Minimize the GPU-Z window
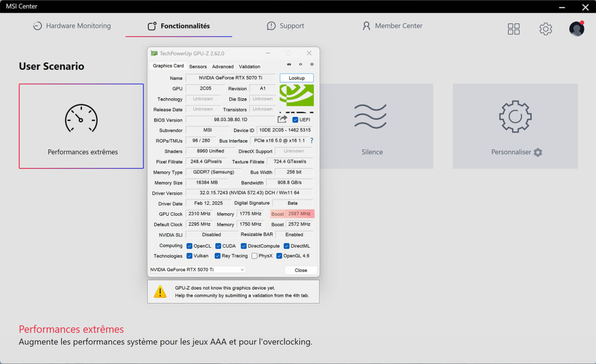This screenshot has width=596, height=364. click(x=268, y=53)
